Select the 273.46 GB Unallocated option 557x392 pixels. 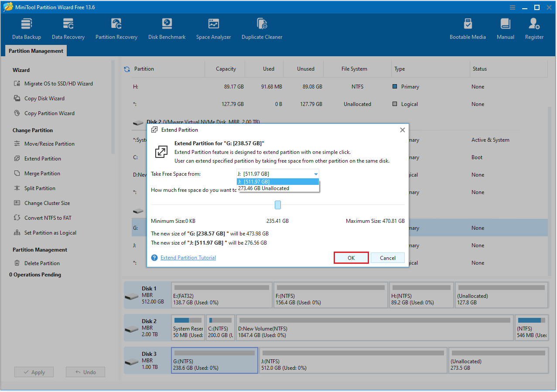coord(278,188)
